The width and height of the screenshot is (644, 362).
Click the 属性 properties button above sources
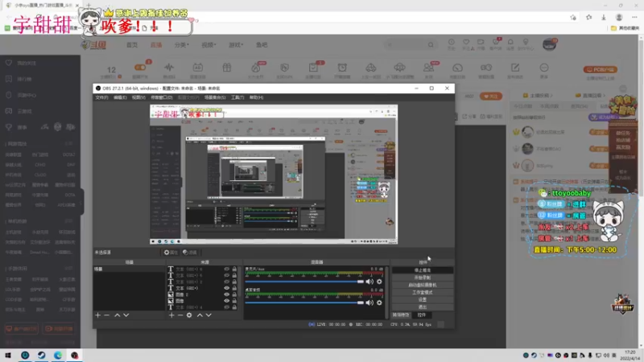pos(171,253)
